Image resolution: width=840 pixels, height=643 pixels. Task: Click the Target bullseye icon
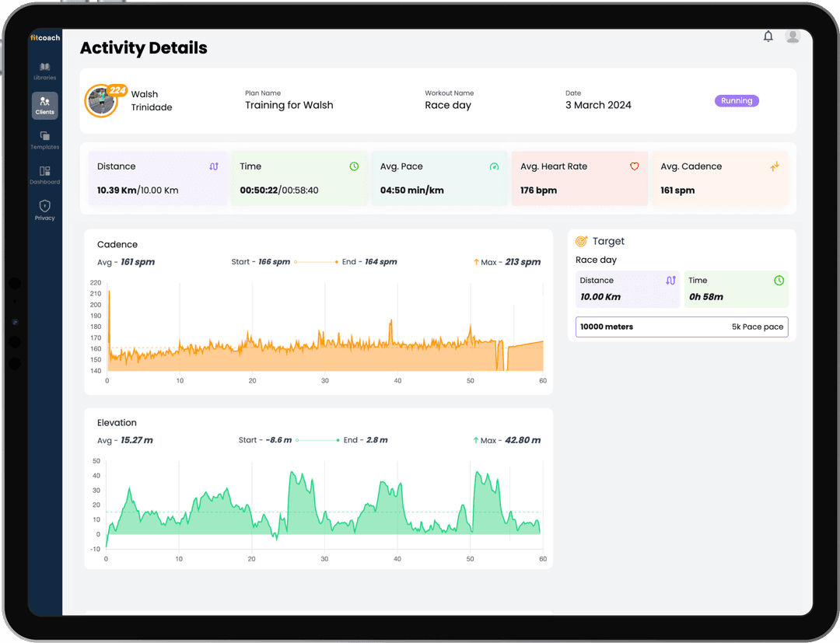click(x=581, y=242)
